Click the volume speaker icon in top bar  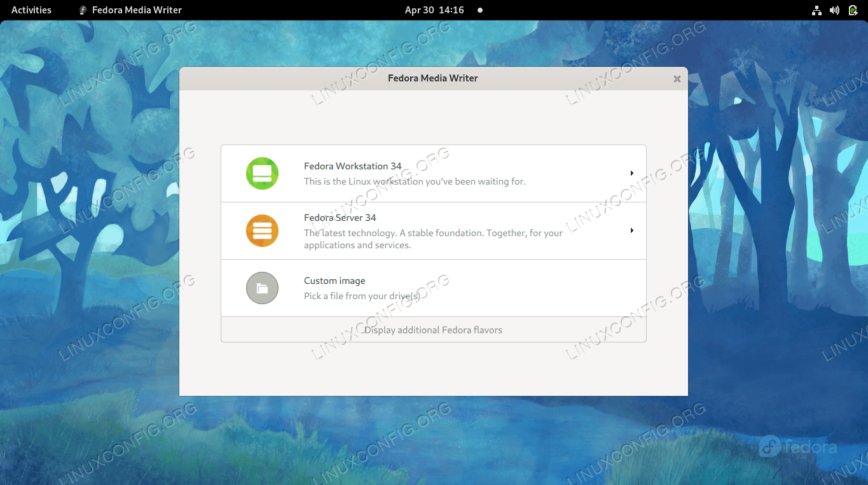tap(834, 10)
